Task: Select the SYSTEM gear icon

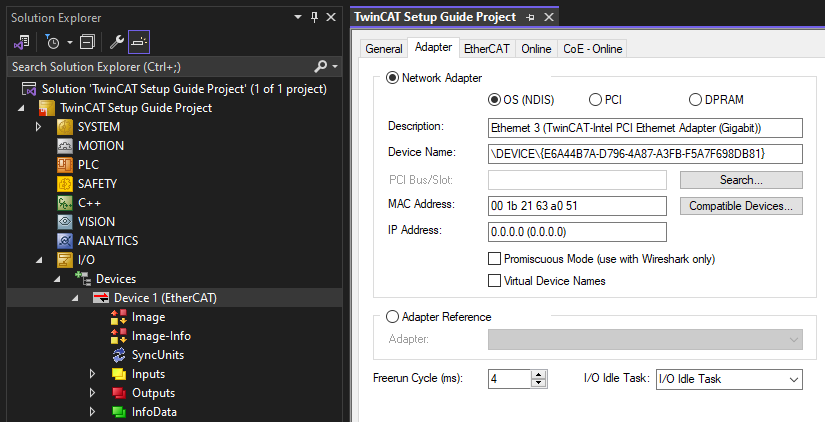Action: [x=65, y=127]
